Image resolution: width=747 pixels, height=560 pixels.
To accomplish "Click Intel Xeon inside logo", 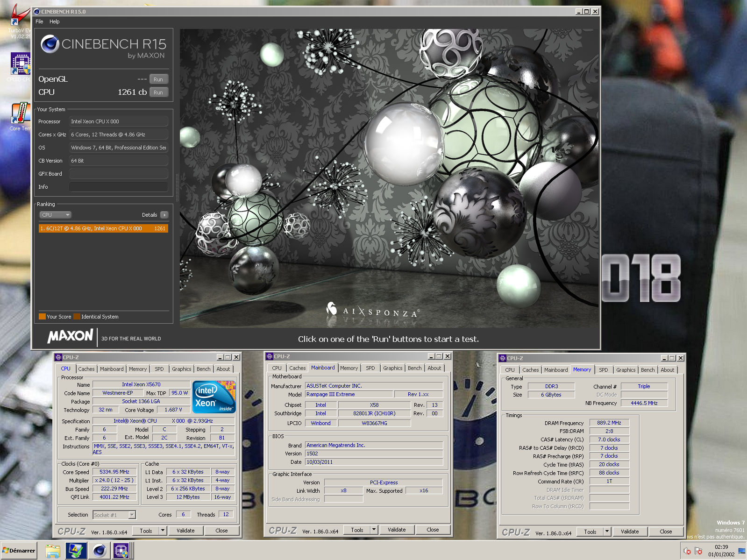I will (214, 397).
